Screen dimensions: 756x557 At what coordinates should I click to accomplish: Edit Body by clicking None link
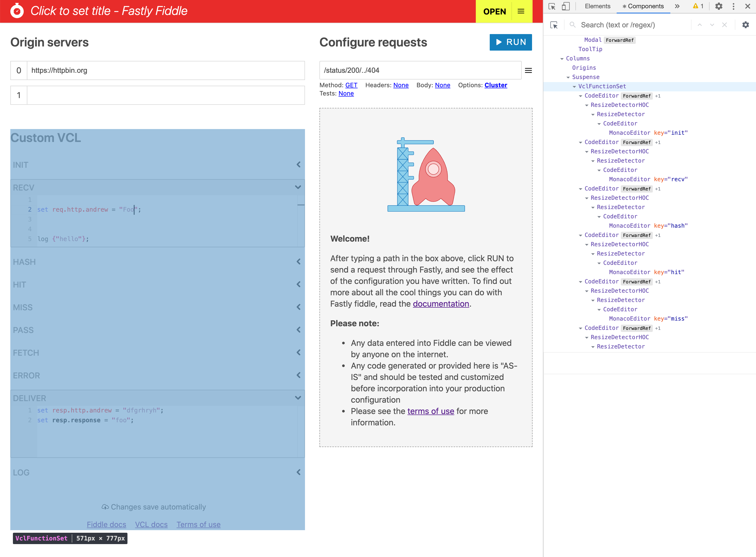[x=443, y=85]
